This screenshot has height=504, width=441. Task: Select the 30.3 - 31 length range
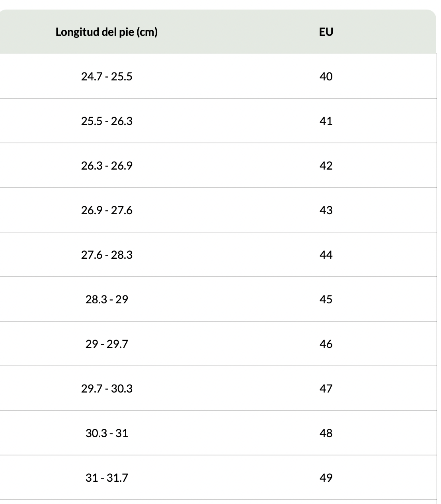tap(107, 433)
